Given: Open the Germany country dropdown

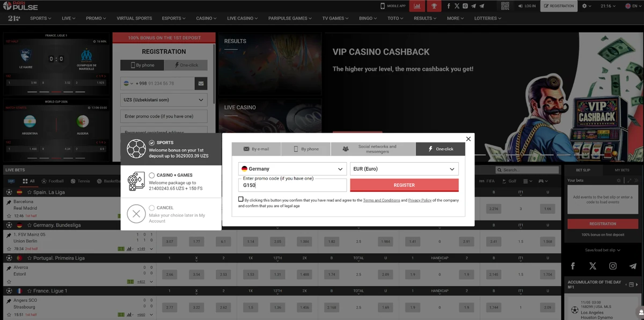Looking at the screenshot, I should [x=292, y=169].
